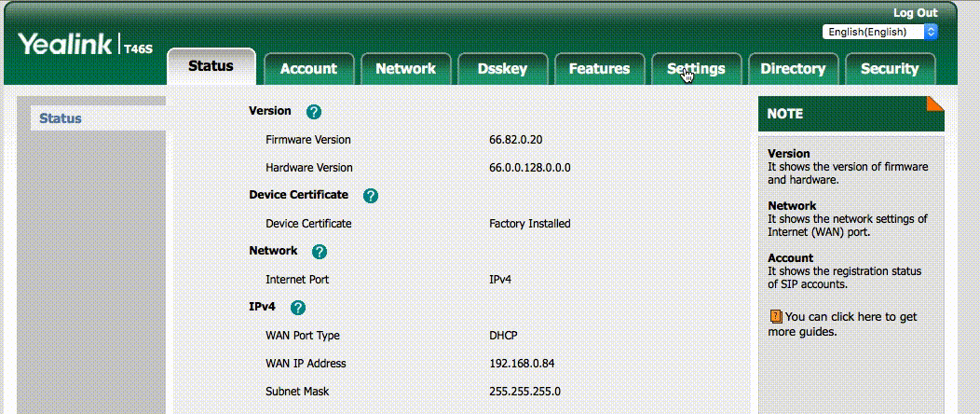
Task: Switch to the Directory tab
Action: pos(793,69)
